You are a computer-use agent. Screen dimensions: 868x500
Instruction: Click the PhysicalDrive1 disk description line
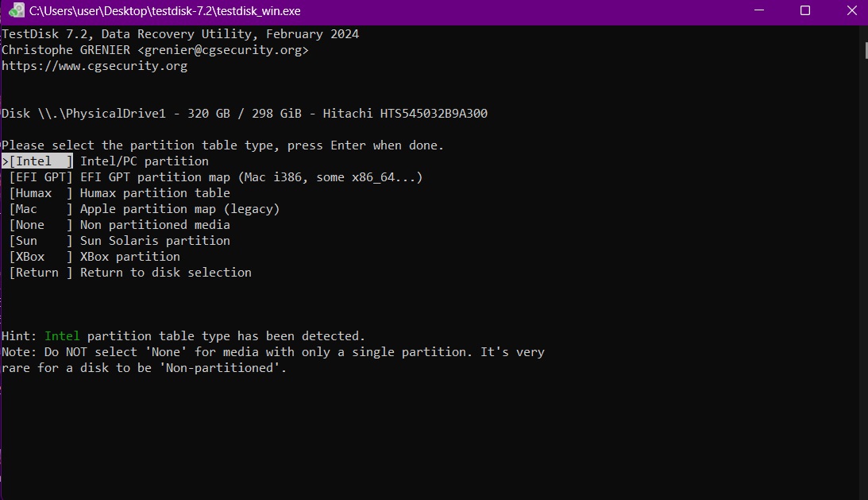pos(245,114)
